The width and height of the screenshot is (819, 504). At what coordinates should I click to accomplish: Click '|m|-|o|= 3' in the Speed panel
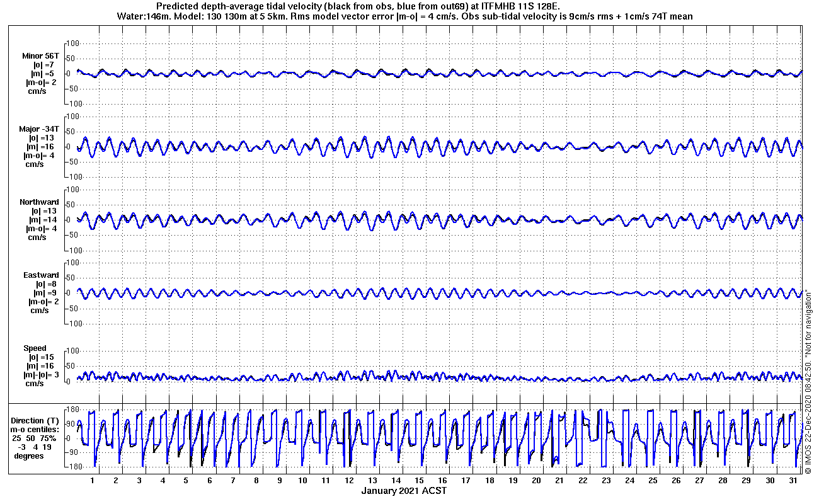tap(40, 375)
